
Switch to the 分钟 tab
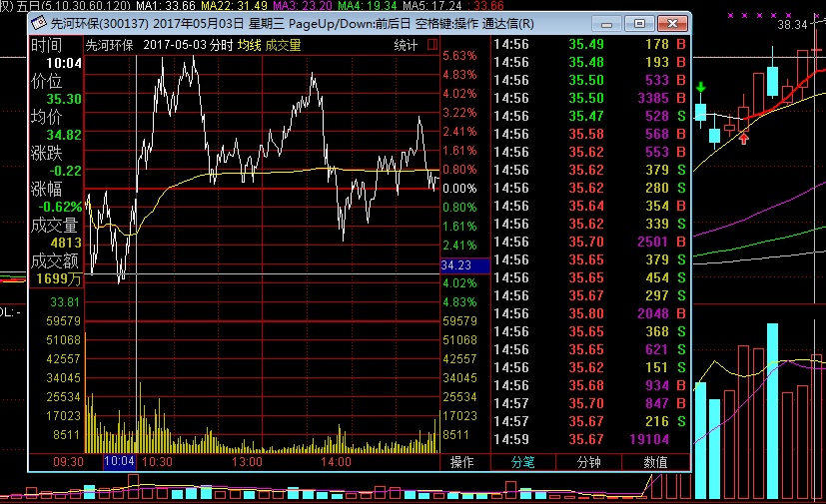[588, 462]
